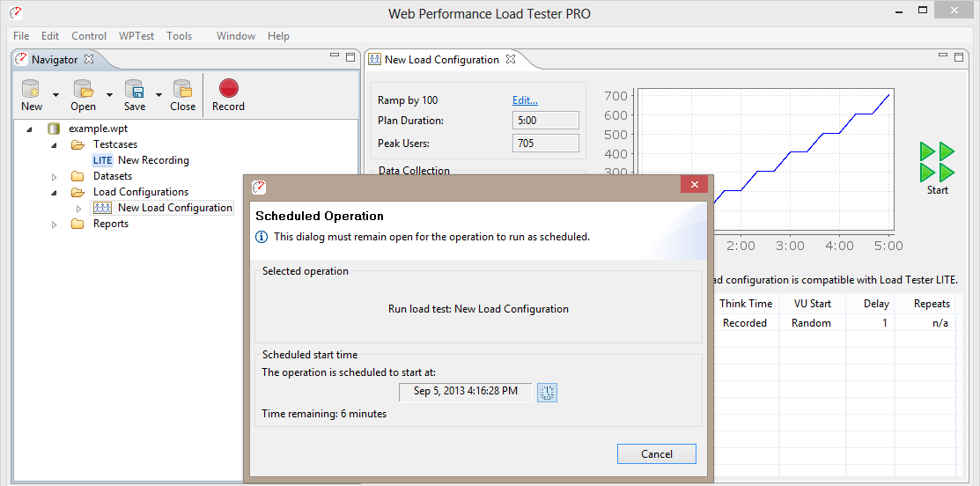
Task: Click the Open repository toolbar icon
Action: [x=83, y=89]
